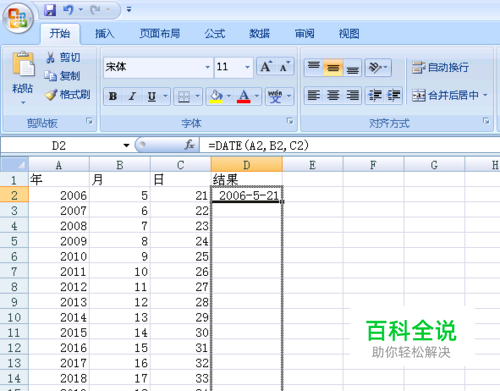
Task: Click decrease indent icon
Action: pos(375,95)
